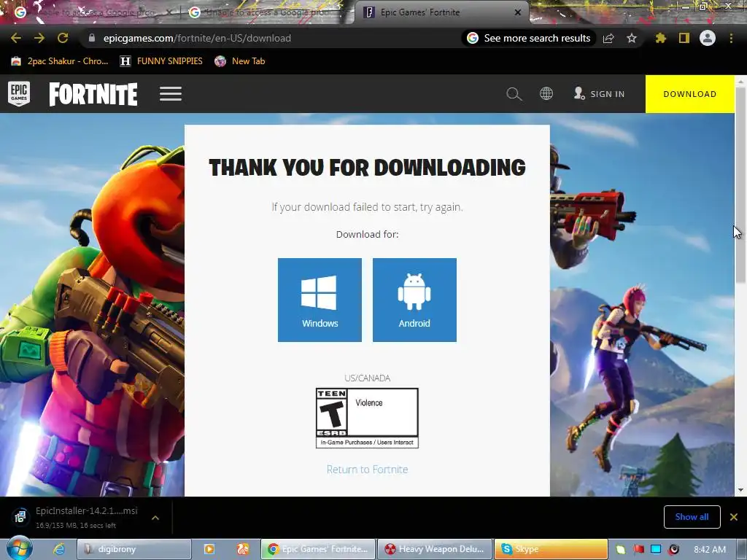
Task: Bookmark this page with the star icon
Action: [632, 38]
